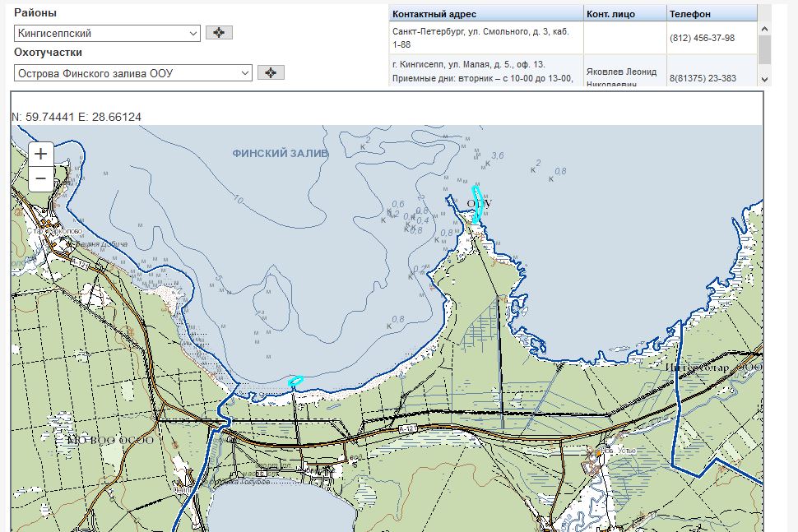Click locate icon next to Кингисеппский district
Screen dimensions: 798x532
[x=219, y=33]
